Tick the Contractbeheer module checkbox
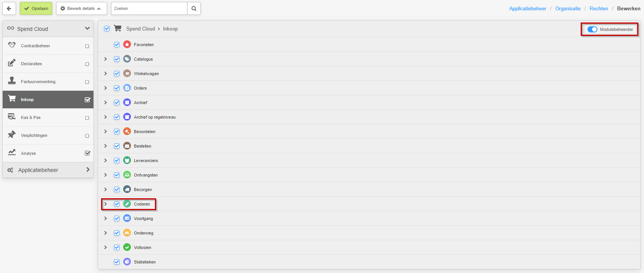The height and width of the screenshot is (273, 644). [x=87, y=46]
